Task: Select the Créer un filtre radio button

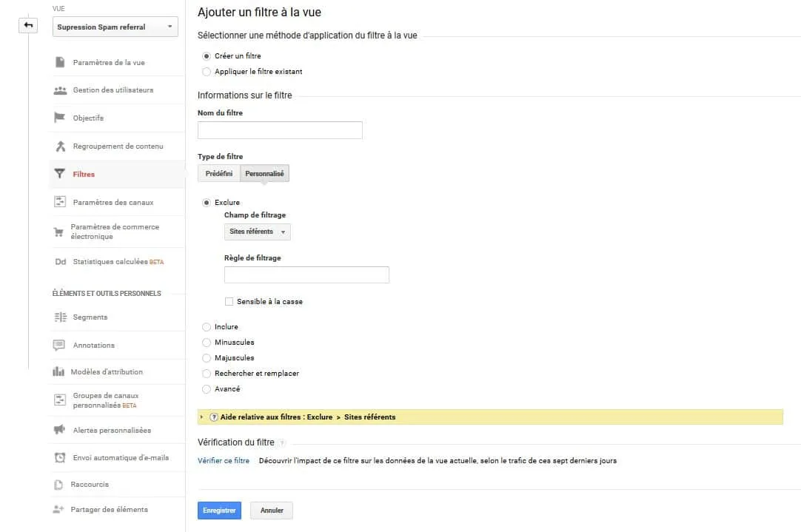Action: click(207, 56)
